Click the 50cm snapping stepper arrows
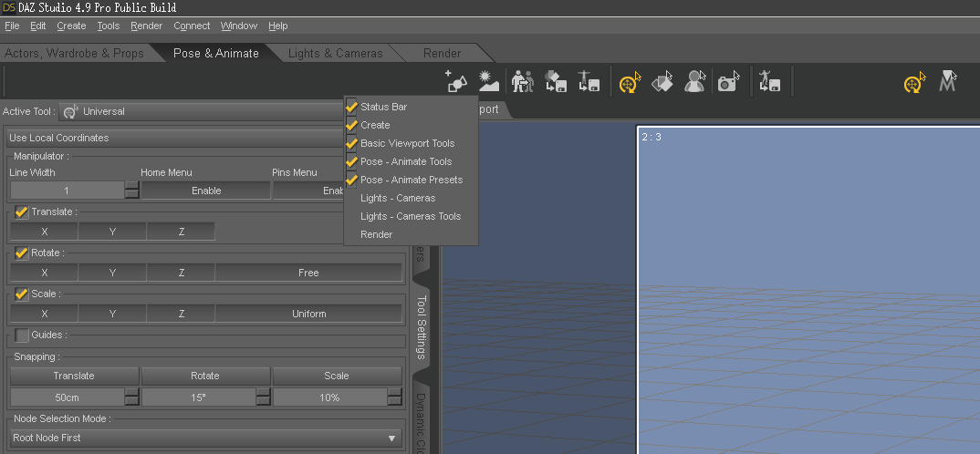The width and height of the screenshot is (980, 454). click(x=132, y=397)
